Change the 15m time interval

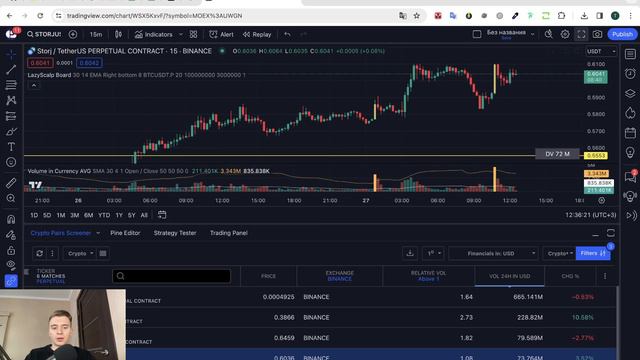pos(96,35)
